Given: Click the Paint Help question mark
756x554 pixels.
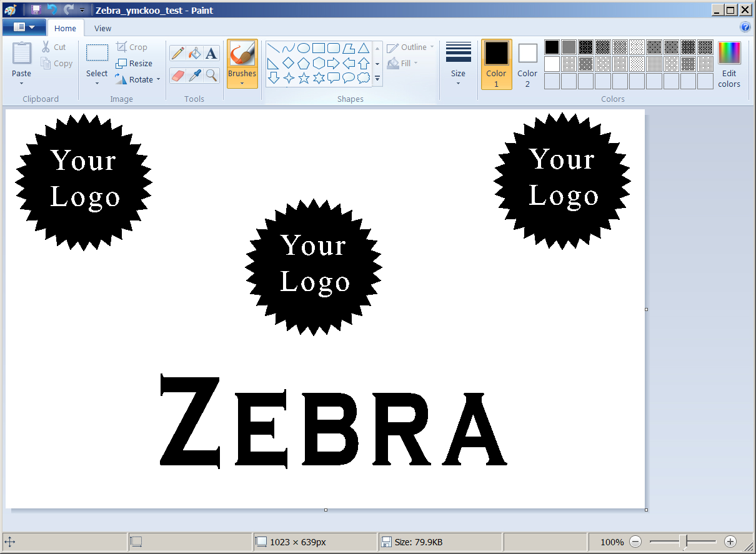Looking at the screenshot, I should tap(745, 27).
